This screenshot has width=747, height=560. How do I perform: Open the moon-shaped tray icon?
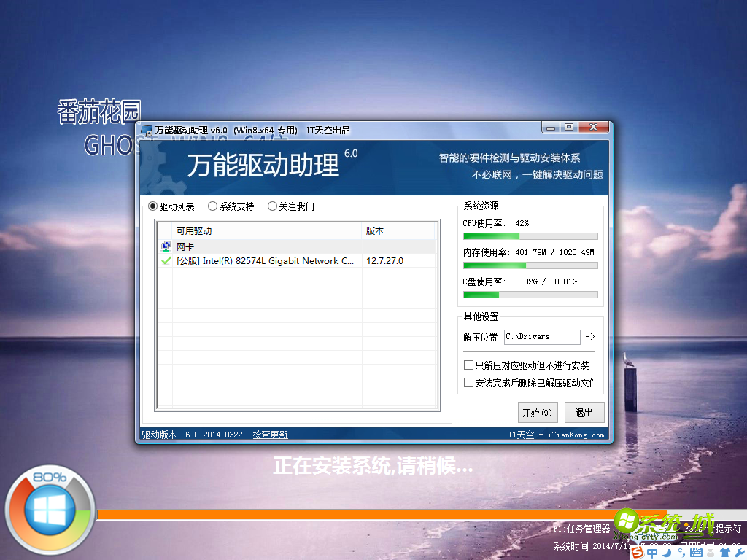point(666,552)
